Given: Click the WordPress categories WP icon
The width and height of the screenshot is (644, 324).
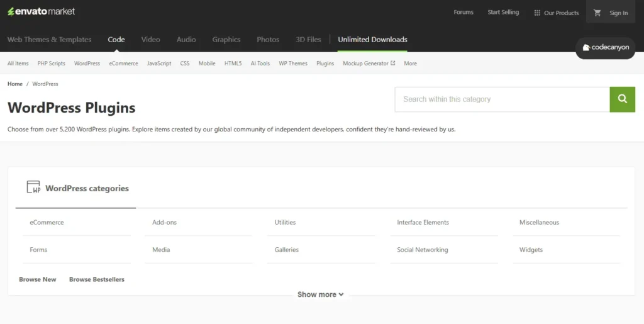Looking at the screenshot, I should 34,187.
